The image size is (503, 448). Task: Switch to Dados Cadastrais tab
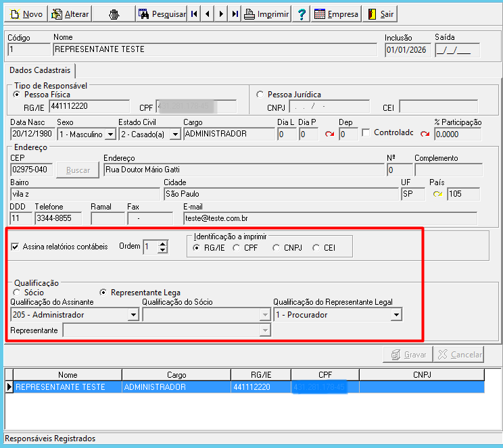click(x=40, y=70)
